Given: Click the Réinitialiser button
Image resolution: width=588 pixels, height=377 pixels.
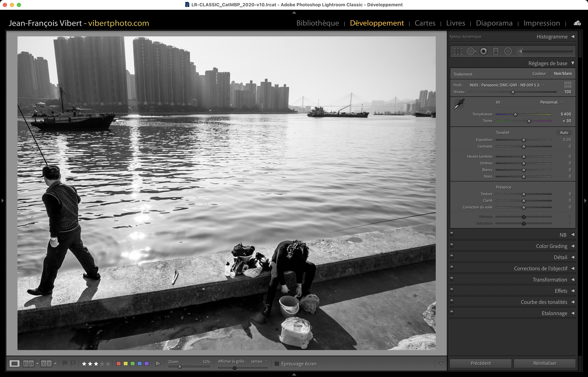Looking at the screenshot, I should click(544, 363).
